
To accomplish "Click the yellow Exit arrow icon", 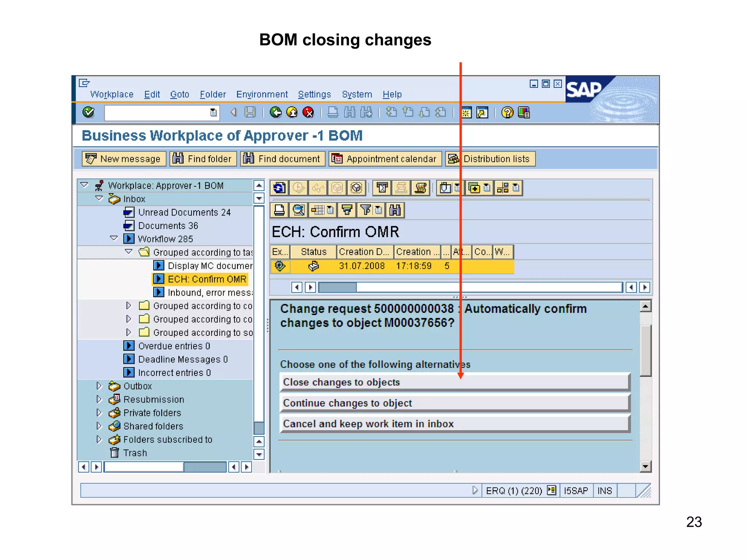I will pos(292,112).
